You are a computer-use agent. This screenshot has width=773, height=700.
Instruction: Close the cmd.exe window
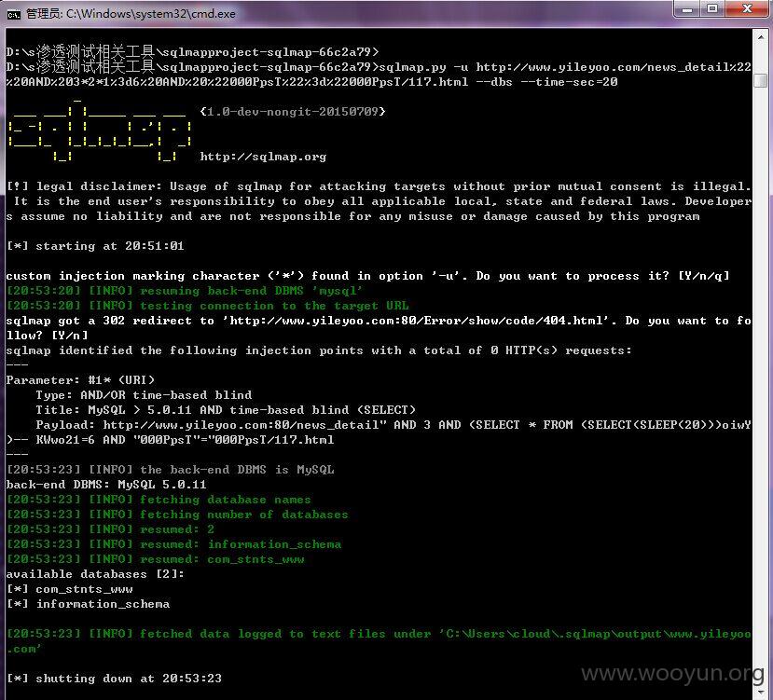click(746, 9)
